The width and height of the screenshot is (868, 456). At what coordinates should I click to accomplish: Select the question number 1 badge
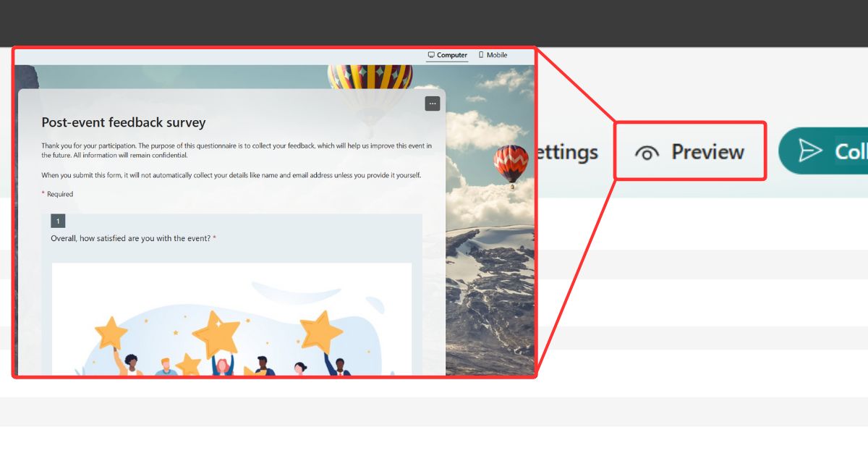(x=58, y=221)
